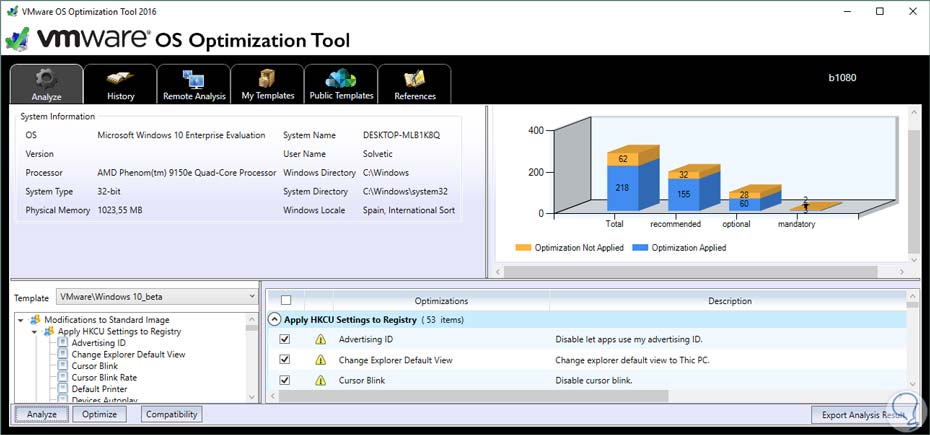Click the template tree vertical scrollbar down arrow
The image size is (930, 435).
pyautogui.click(x=251, y=397)
